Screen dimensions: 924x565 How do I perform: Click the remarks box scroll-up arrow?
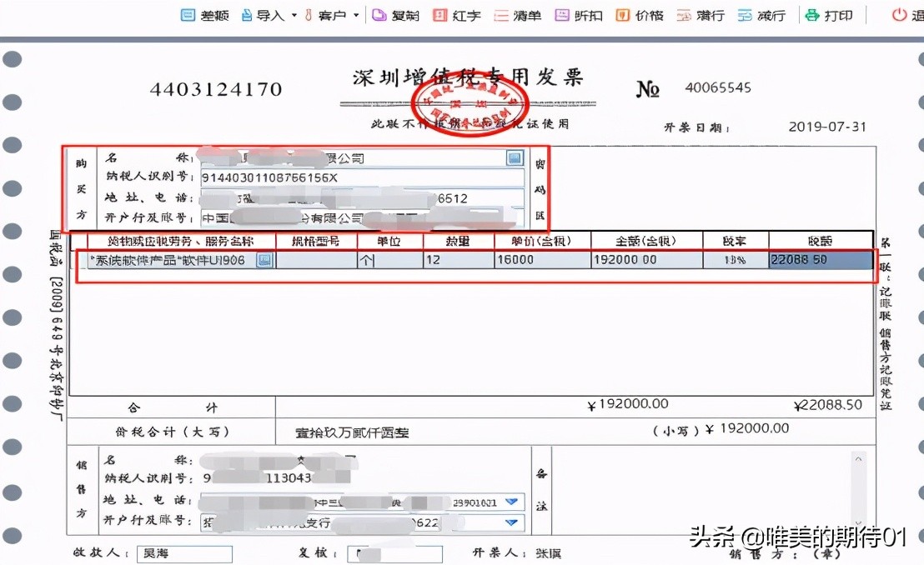[859, 457]
